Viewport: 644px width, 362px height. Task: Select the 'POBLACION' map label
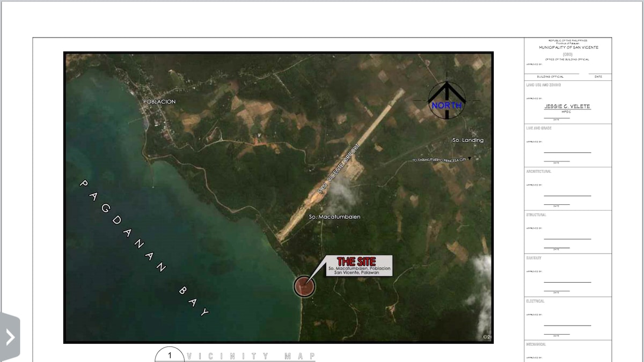[159, 102]
